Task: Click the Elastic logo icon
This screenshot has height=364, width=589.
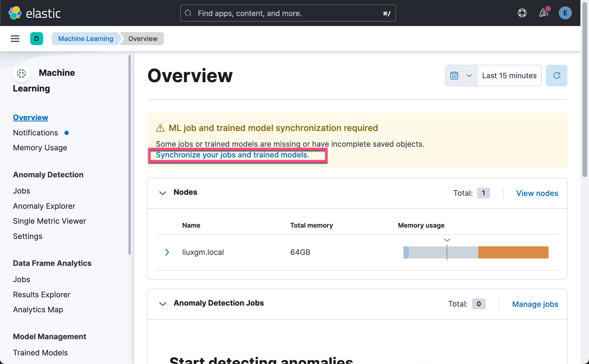Action: click(x=15, y=13)
